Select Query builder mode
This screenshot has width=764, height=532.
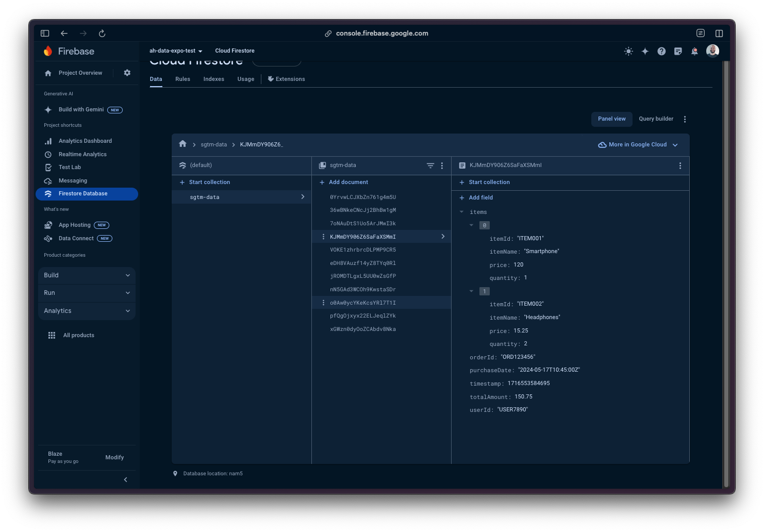(x=656, y=119)
